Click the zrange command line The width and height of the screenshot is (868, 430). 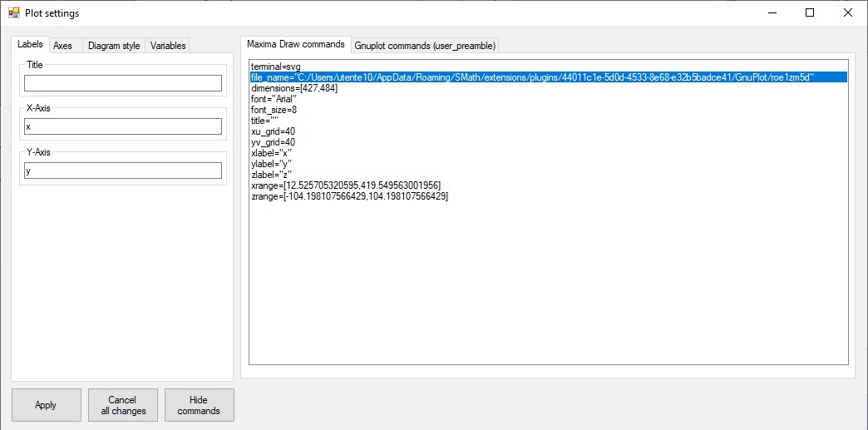(349, 196)
